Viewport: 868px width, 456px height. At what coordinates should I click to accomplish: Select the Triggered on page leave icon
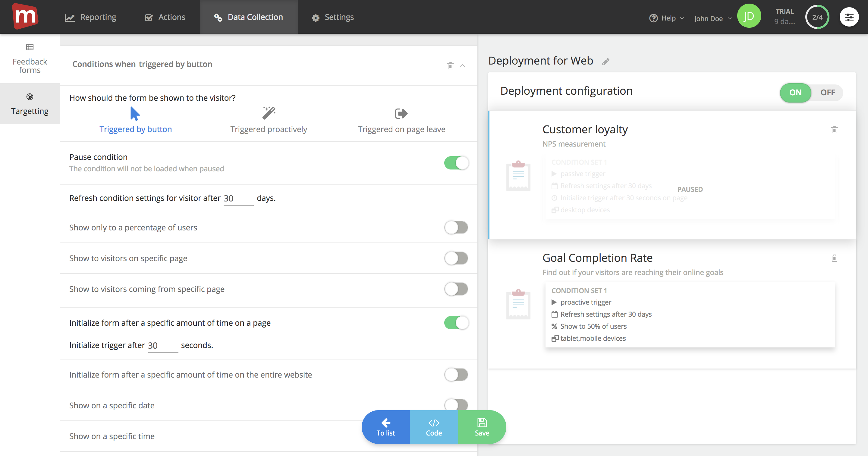coord(401,114)
